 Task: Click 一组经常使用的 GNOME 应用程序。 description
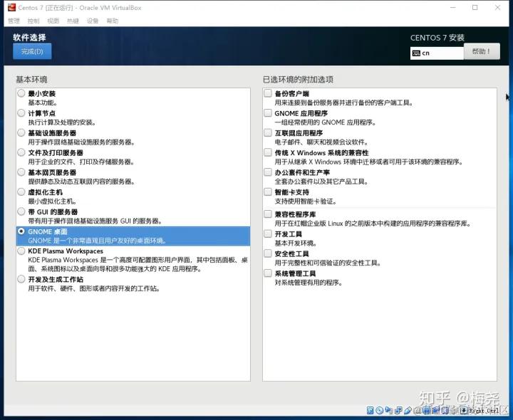pos(326,122)
